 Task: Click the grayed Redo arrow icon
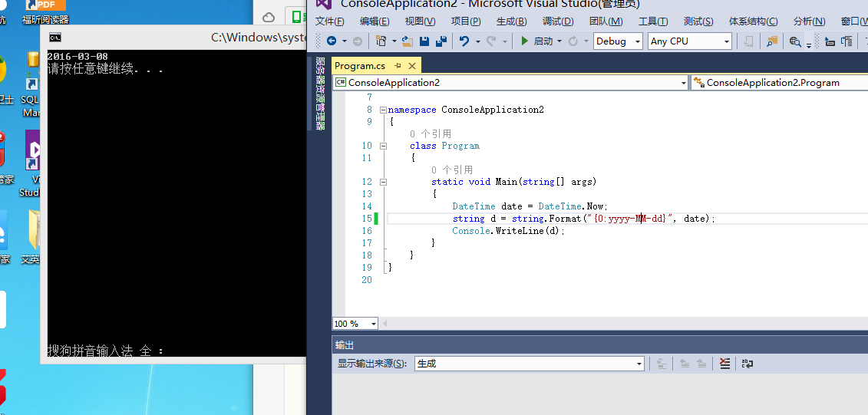point(491,41)
